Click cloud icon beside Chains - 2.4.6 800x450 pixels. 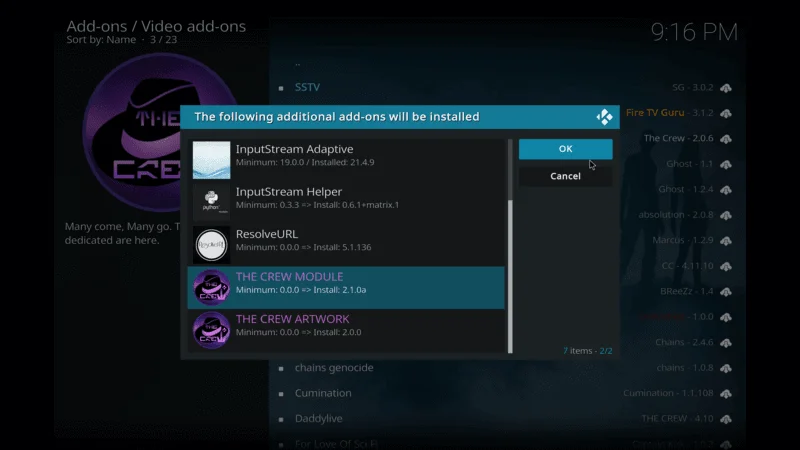tap(726, 343)
